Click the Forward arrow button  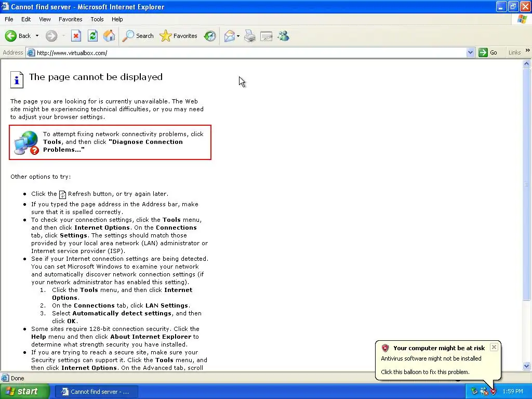[51, 36]
